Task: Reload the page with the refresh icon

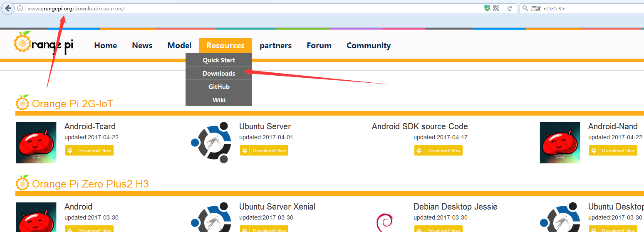Action: (x=510, y=8)
